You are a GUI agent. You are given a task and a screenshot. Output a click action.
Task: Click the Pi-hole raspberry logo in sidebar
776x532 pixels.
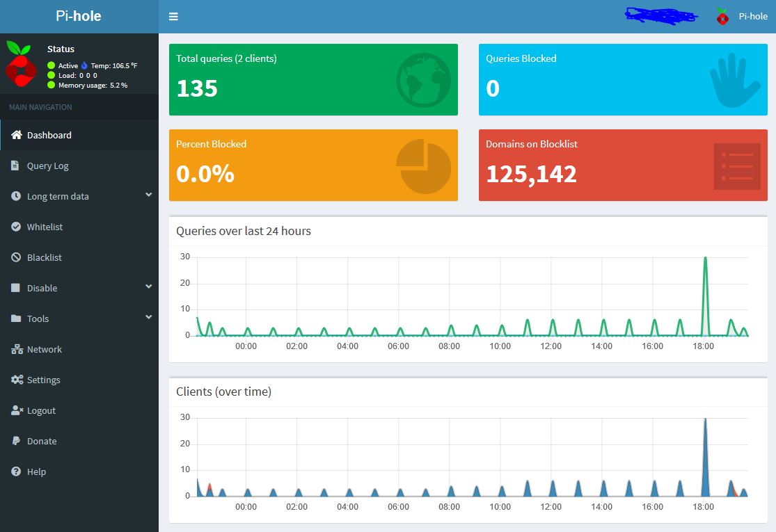(21, 63)
